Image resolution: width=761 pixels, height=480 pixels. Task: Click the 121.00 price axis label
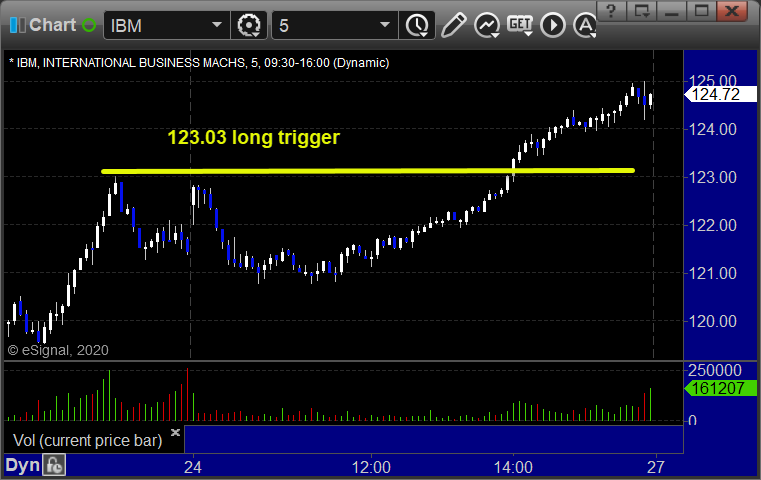point(712,273)
